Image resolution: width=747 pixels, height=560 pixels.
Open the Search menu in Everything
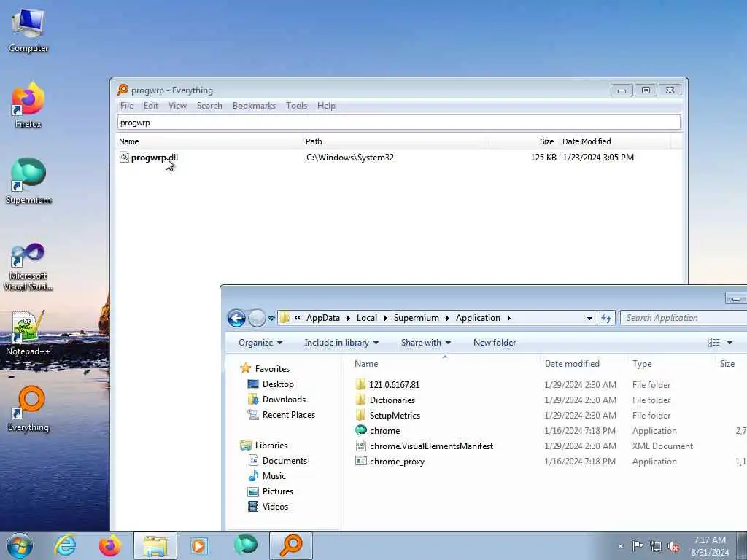click(209, 106)
